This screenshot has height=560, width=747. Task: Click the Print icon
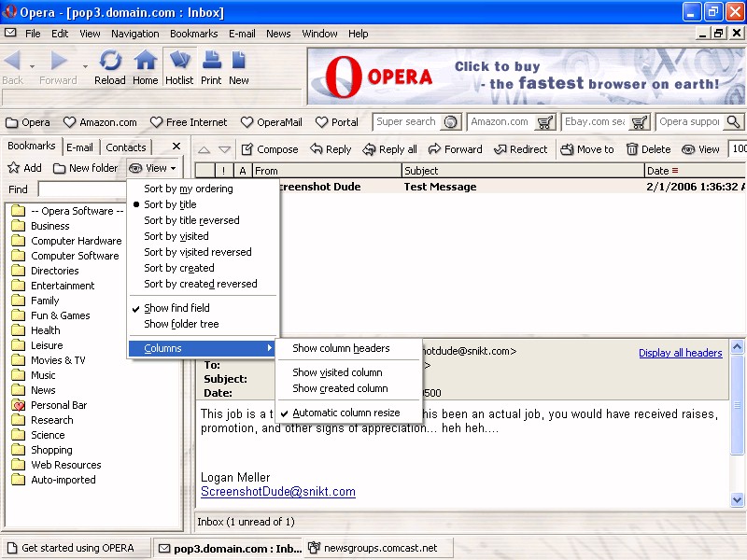tap(211, 61)
